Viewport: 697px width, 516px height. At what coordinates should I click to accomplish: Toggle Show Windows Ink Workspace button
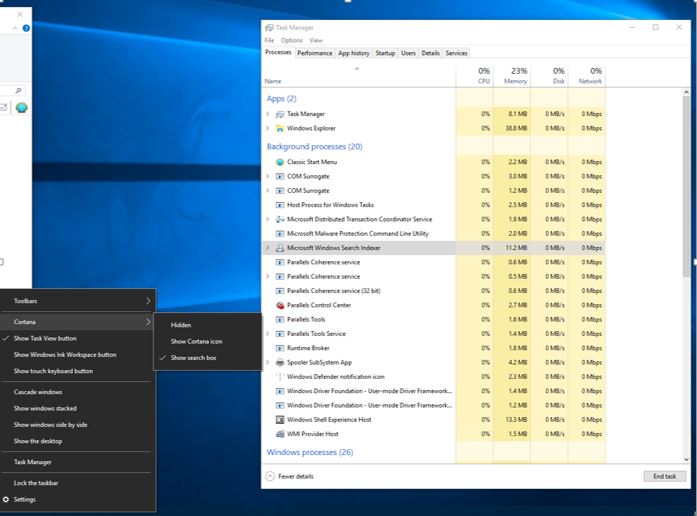[x=78, y=355]
